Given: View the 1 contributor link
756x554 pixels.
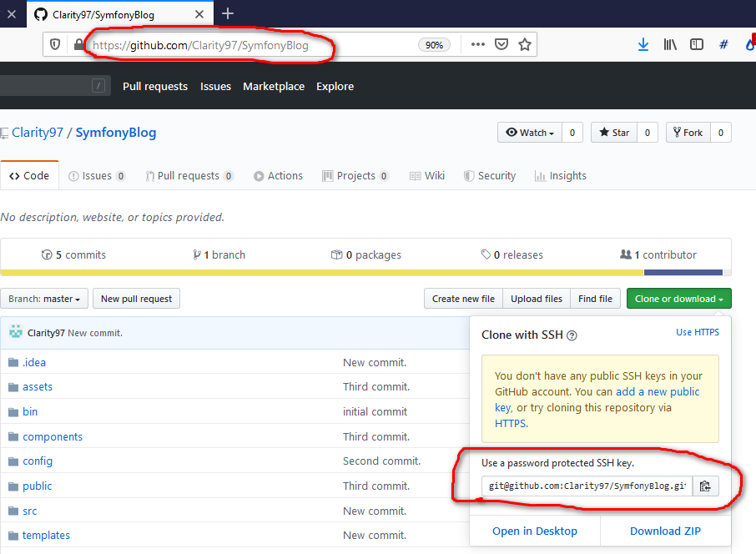Looking at the screenshot, I should click(658, 254).
